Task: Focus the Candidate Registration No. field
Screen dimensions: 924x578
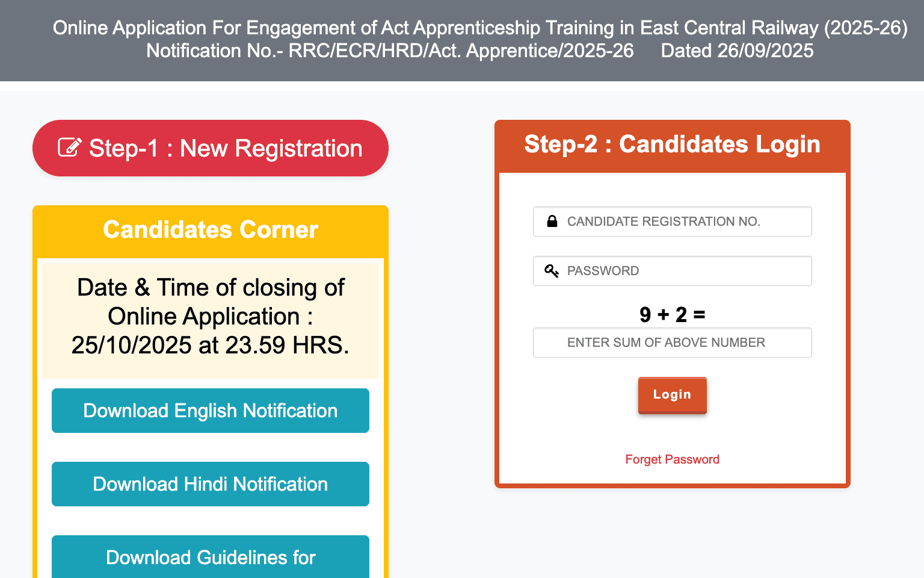Action: click(680, 222)
